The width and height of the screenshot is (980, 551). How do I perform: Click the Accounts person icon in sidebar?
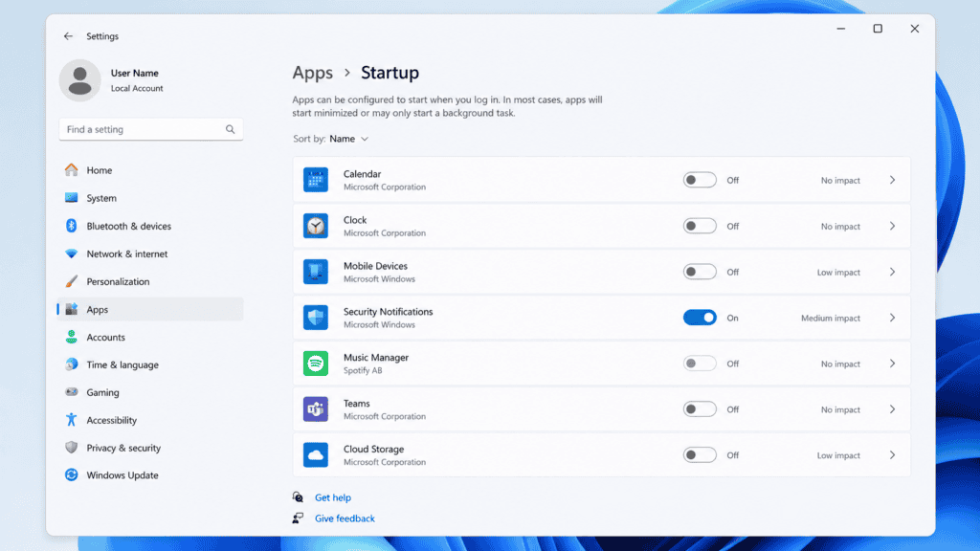coord(71,337)
